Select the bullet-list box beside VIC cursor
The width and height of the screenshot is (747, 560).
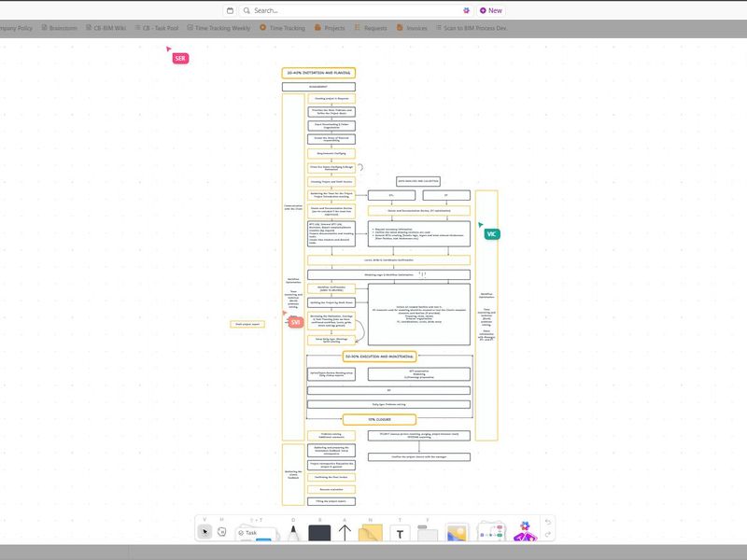pyautogui.click(x=419, y=233)
